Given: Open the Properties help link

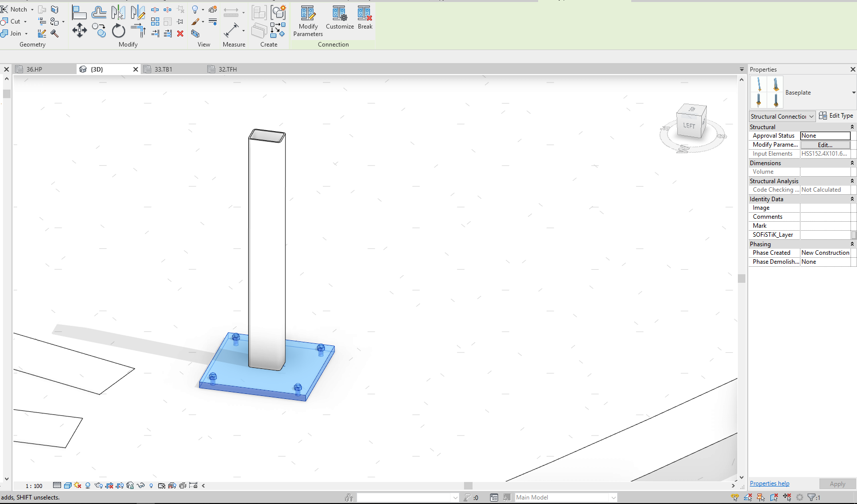Looking at the screenshot, I should coord(769,483).
